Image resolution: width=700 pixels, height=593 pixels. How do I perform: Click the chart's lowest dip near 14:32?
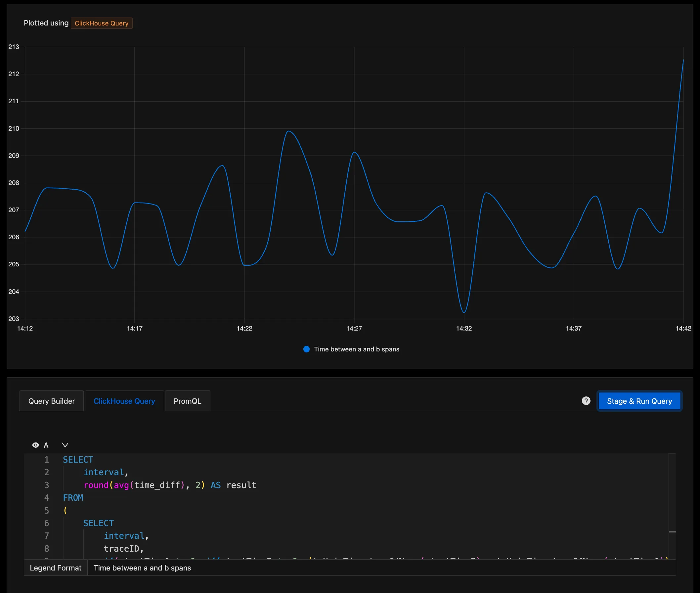coord(464,312)
